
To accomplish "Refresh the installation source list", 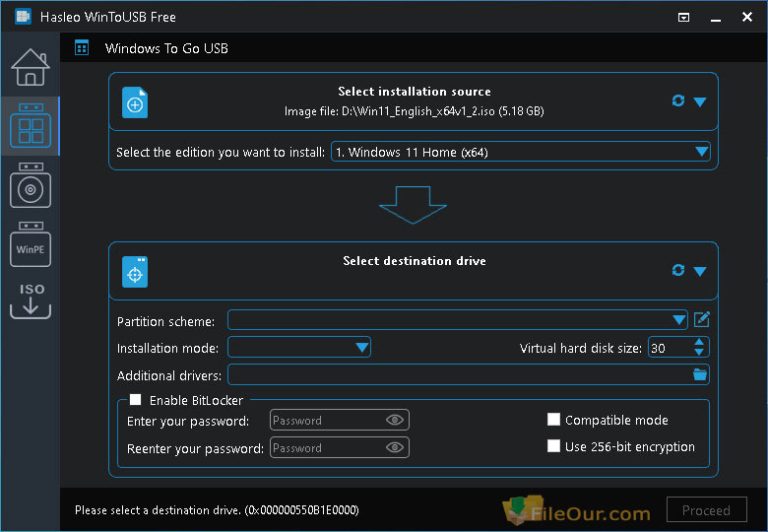I will 678,100.
